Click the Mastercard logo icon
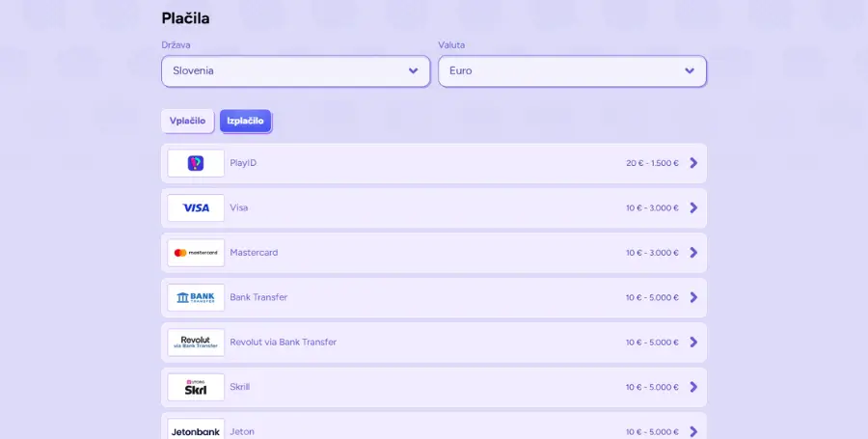868x439 pixels. pos(196,253)
